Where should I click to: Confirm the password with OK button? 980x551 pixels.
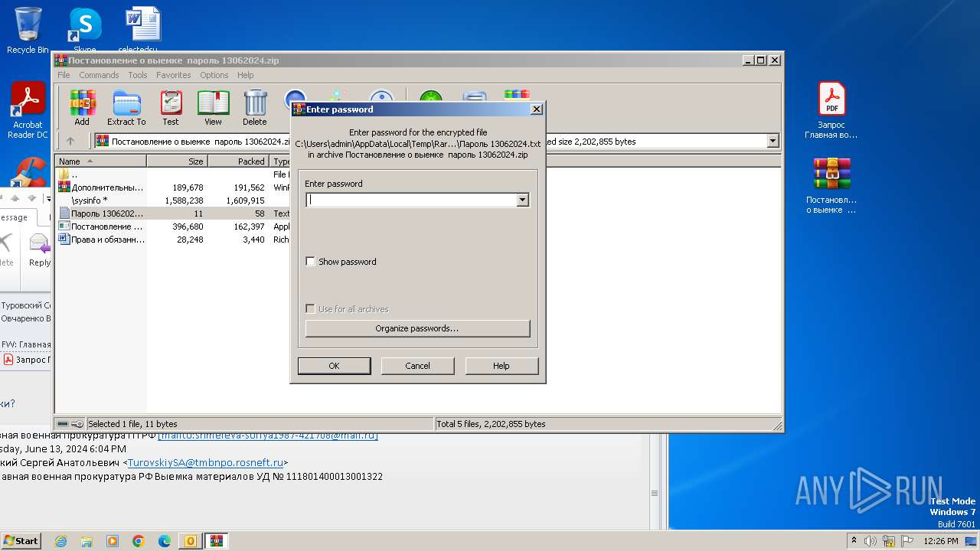(x=334, y=366)
